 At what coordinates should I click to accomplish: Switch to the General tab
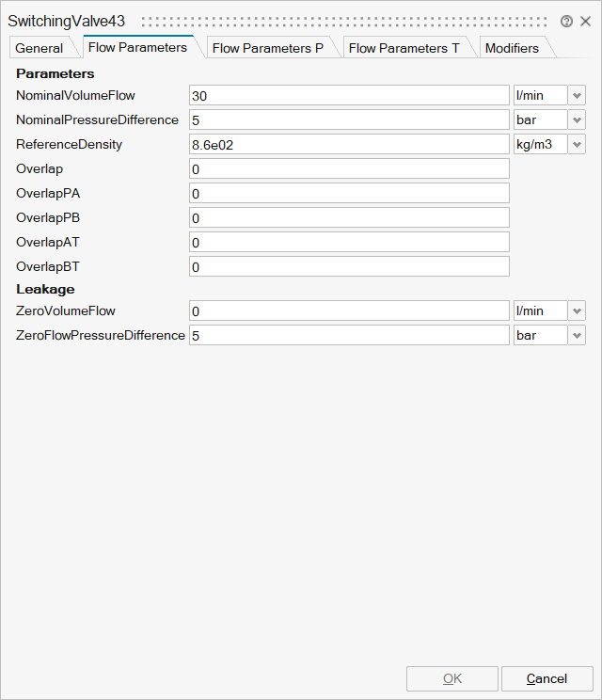click(x=40, y=48)
